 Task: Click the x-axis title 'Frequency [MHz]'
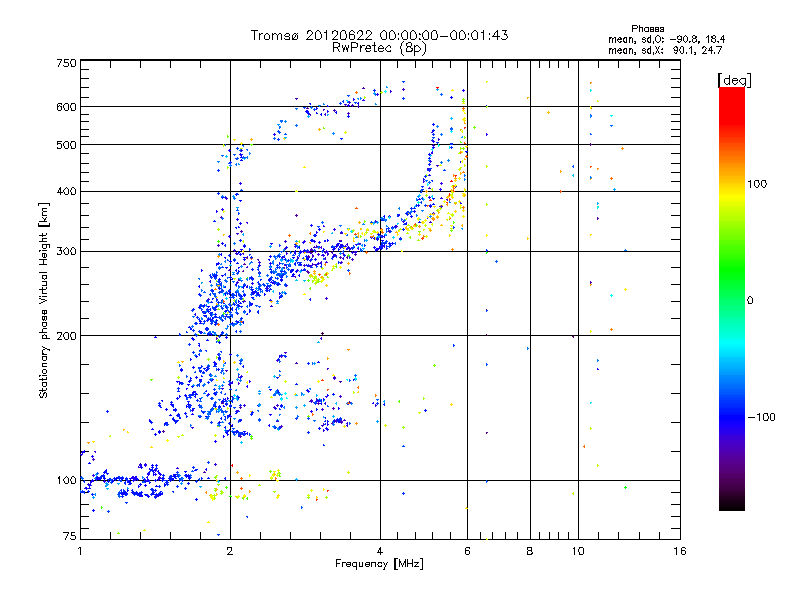click(379, 564)
